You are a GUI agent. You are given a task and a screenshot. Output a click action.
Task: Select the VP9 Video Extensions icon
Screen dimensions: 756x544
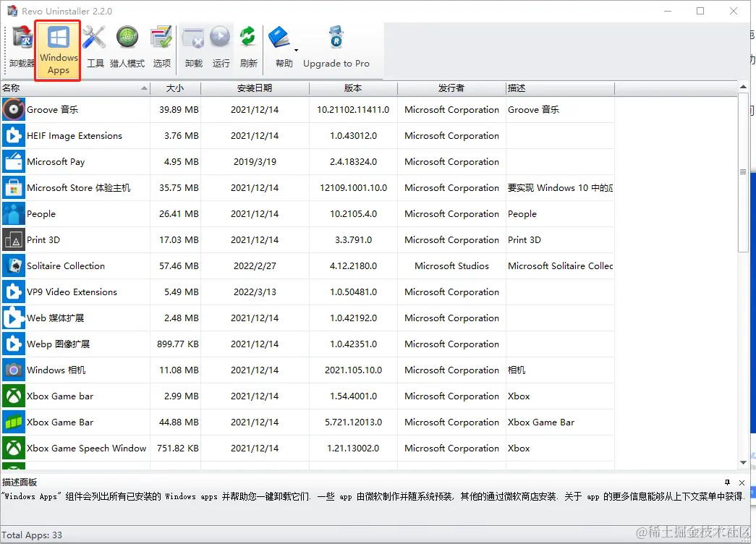tap(14, 292)
